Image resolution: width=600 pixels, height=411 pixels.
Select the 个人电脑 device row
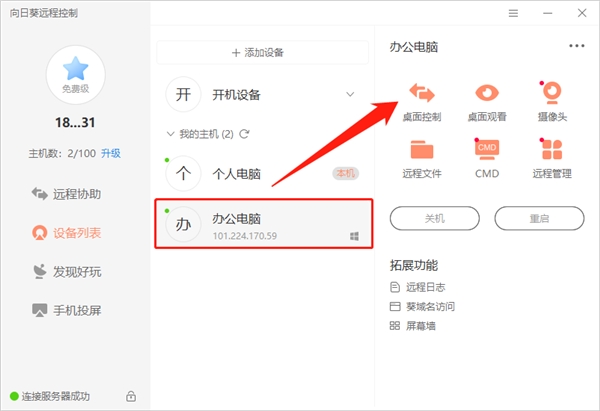pos(264,173)
